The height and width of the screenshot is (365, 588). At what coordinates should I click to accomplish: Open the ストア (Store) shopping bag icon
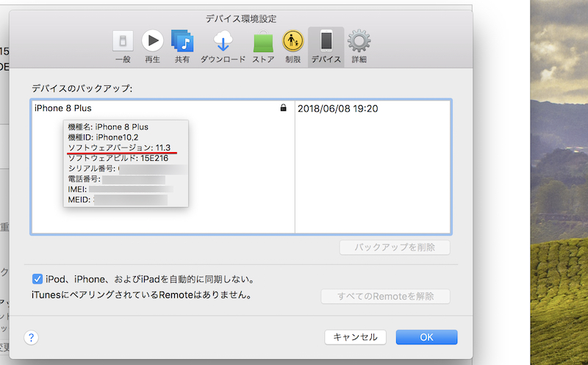pyautogui.click(x=263, y=46)
